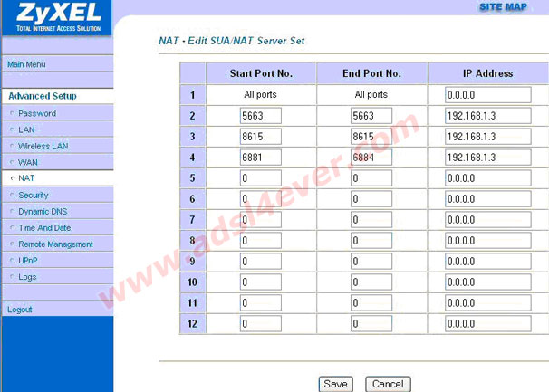Viewport: 549px width, 392px height.
Task: Click rule 1 IP Address field
Action: click(x=487, y=95)
